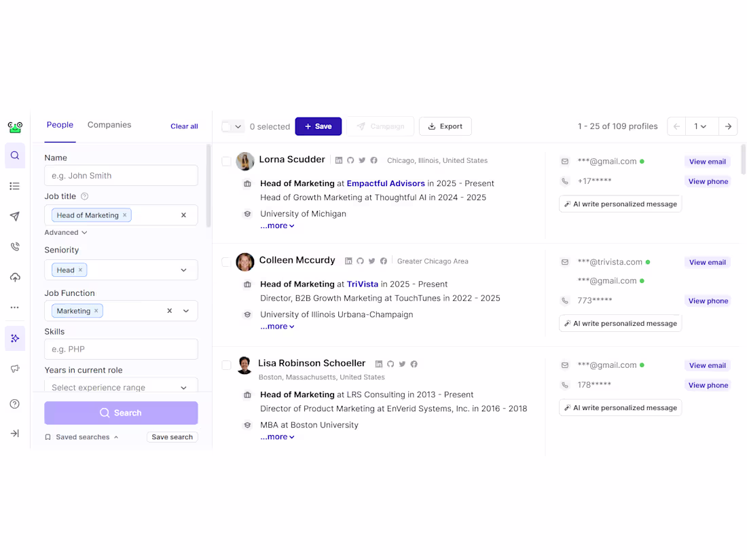
Task: Open Lorna Scudder's GitHub icon
Action: pos(350,160)
